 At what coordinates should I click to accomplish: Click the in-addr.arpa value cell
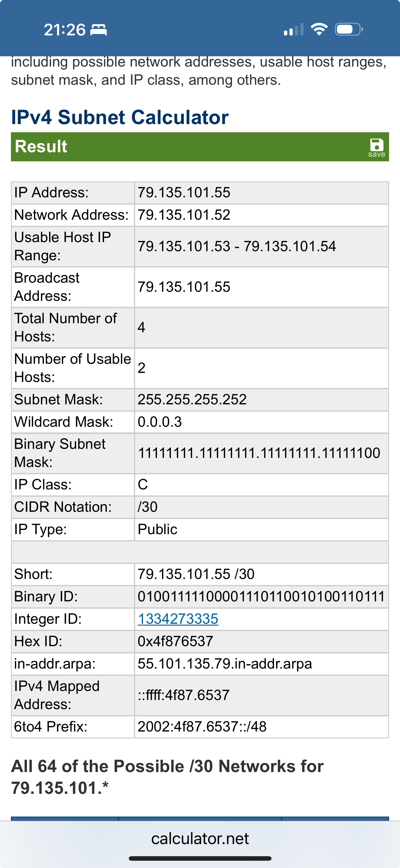point(225,664)
